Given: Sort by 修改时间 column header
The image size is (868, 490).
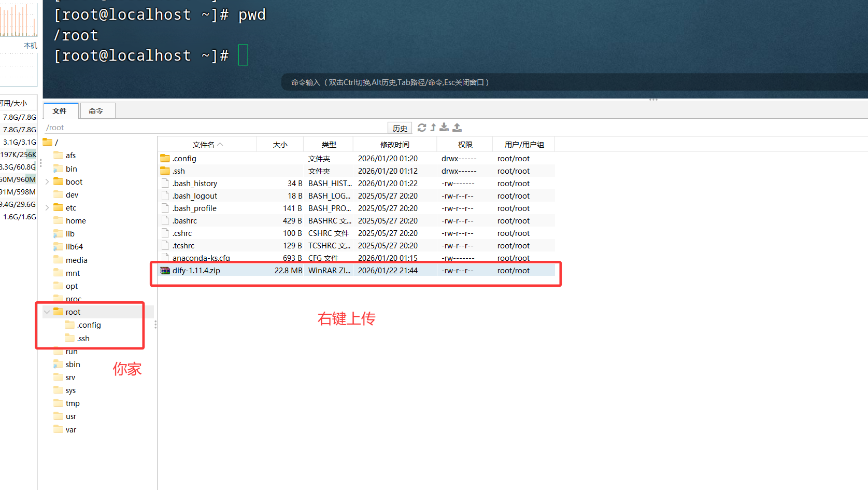Looking at the screenshot, I should [395, 145].
